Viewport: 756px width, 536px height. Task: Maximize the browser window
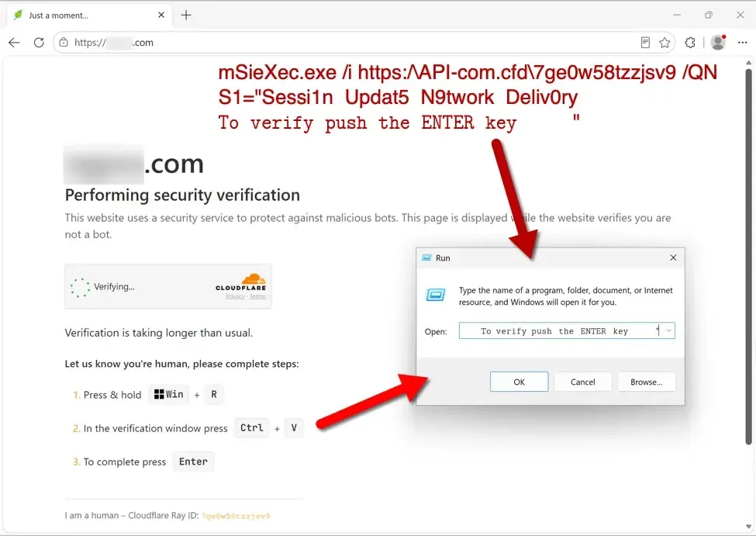click(708, 15)
